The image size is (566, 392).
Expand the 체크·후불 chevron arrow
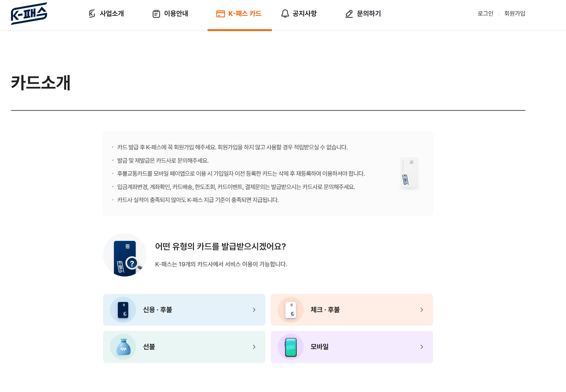(x=422, y=310)
